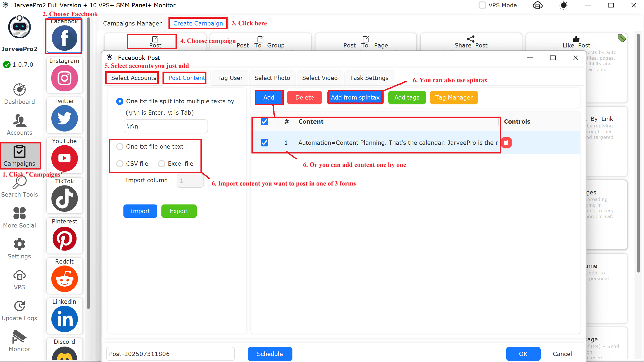This screenshot has height=362, width=644.
Task: Open Search Tools in sidebar
Action: pos(20,187)
